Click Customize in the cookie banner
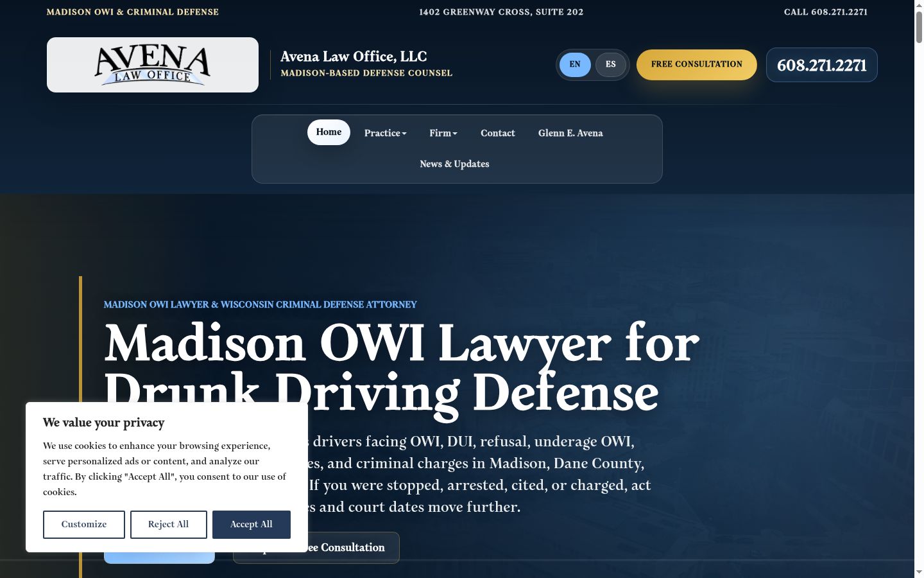 pos(84,525)
